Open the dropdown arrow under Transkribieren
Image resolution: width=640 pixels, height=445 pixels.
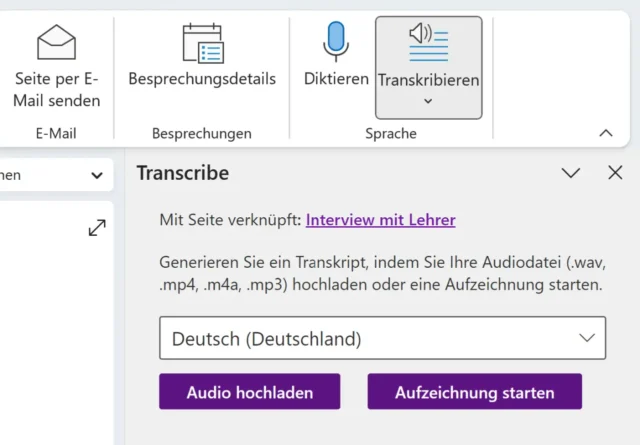coord(428,101)
